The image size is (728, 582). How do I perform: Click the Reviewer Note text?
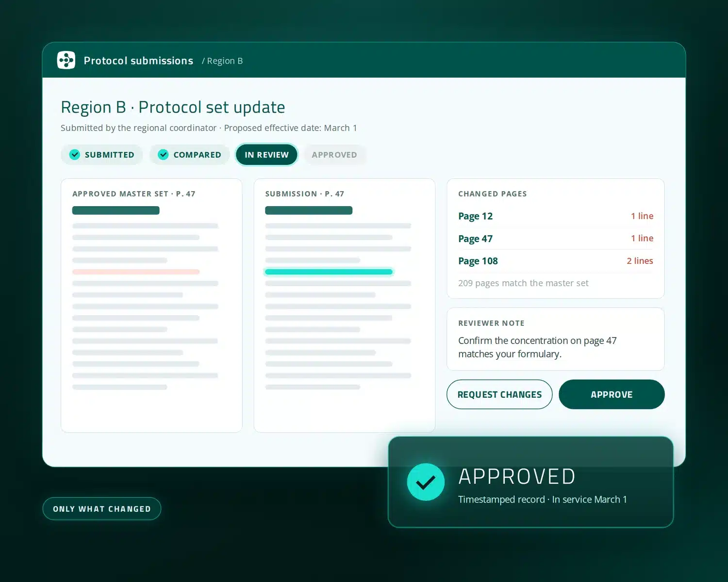[537, 347]
